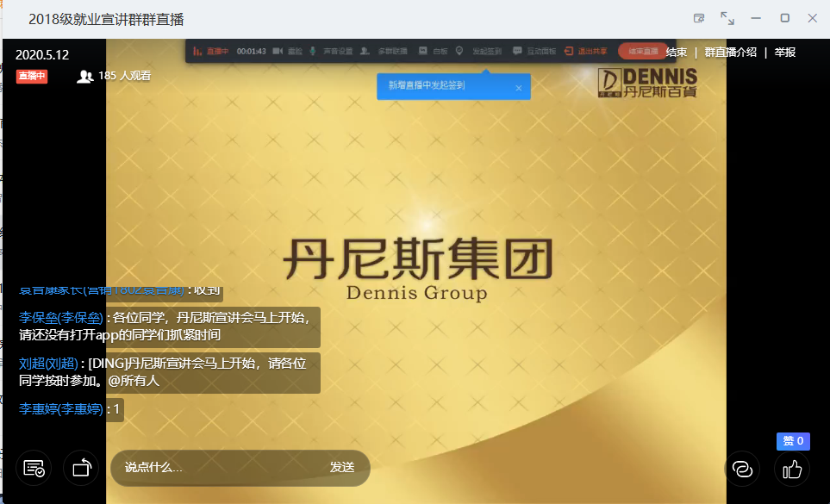The height and width of the screenshot is (504, 830).
Task: Click the 群直播介绍 link
Action: coord(730,53)
